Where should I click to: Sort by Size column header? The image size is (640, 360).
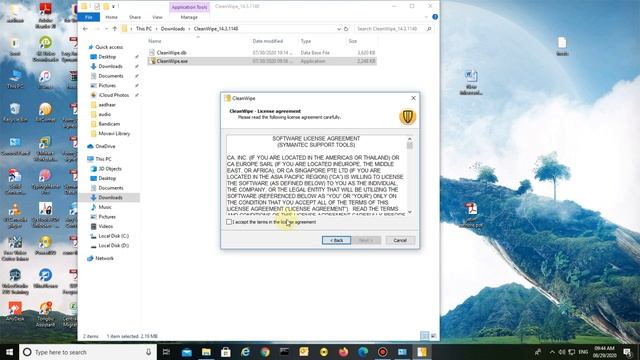coord(353,41)
